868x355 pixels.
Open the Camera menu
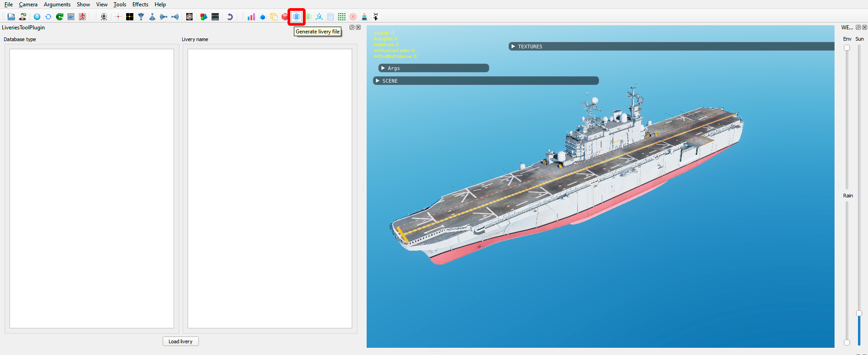point(28,5)
